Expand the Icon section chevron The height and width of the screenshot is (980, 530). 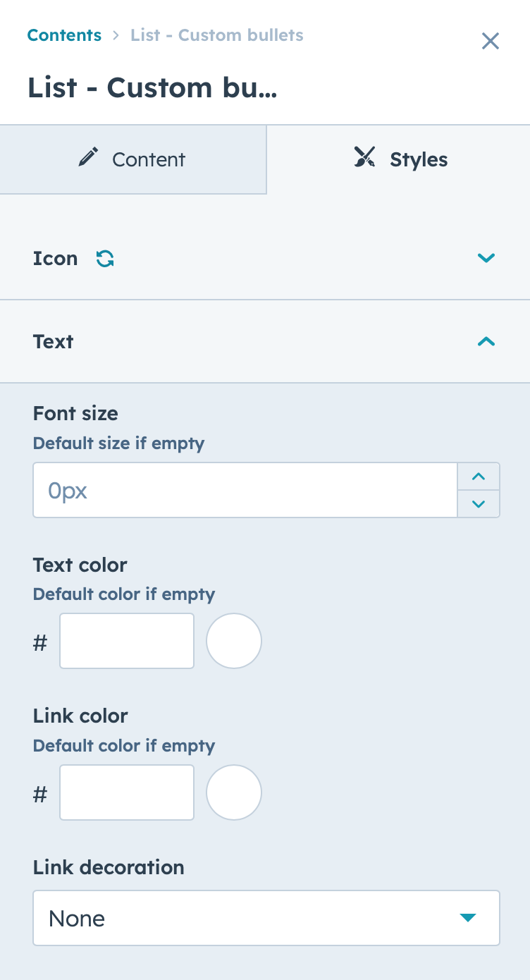click(x=486, y=258)
